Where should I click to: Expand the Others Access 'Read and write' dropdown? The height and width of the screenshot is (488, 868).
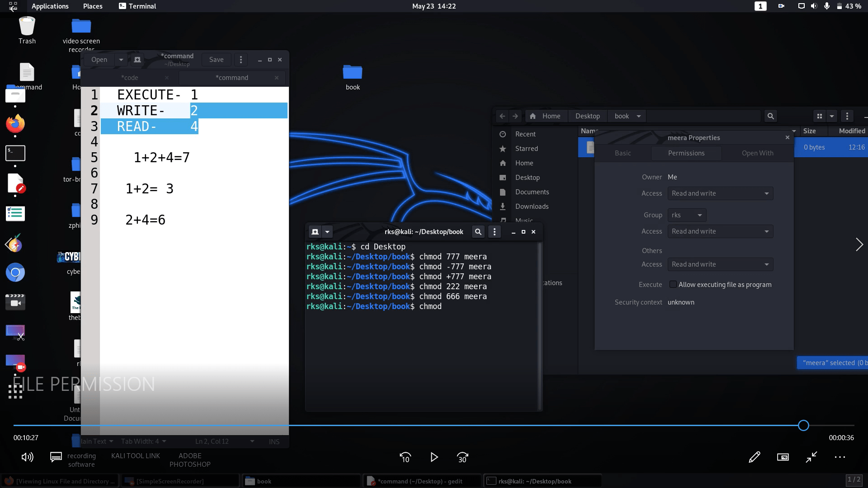pos(720,264)
